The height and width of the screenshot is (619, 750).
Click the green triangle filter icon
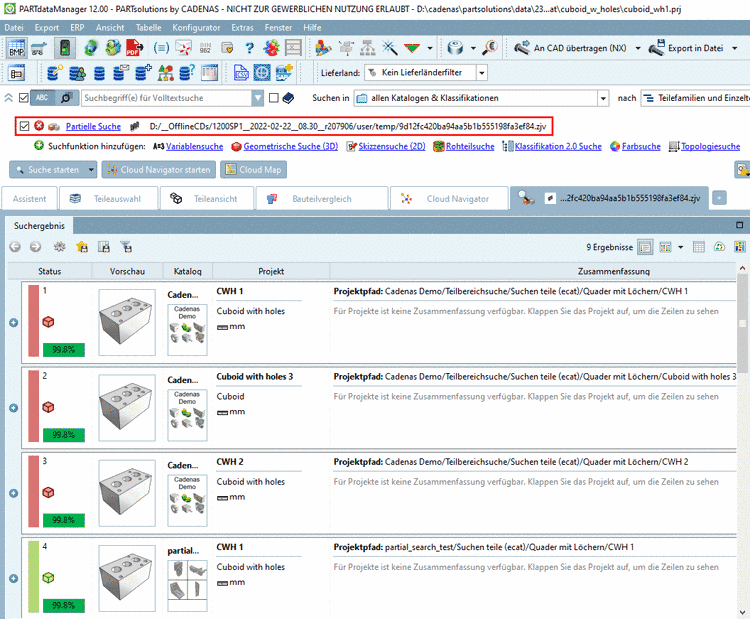pyautogui.click(x=412, y=48)
